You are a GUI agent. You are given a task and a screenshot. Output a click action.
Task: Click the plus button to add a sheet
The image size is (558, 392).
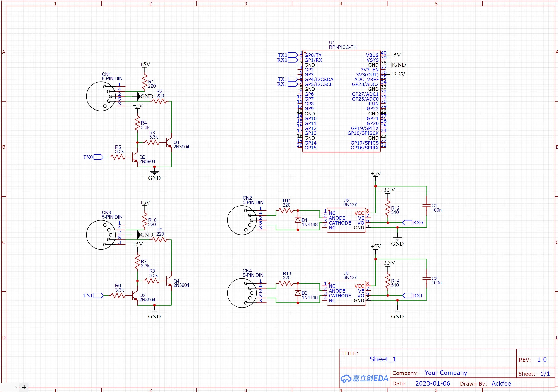click(x=24, y=387)
